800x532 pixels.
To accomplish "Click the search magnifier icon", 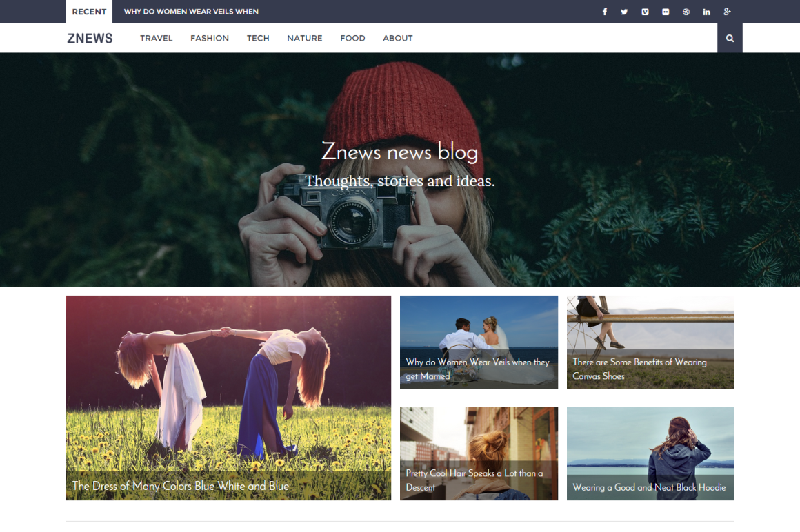I will pyautogui.click(x=730, y=39).
